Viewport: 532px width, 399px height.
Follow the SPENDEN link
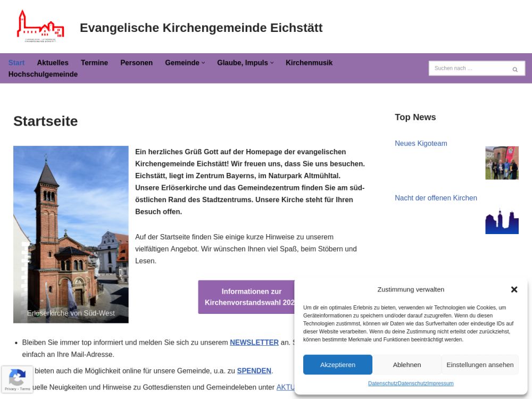pyautogui.click(x=254, y=371)
